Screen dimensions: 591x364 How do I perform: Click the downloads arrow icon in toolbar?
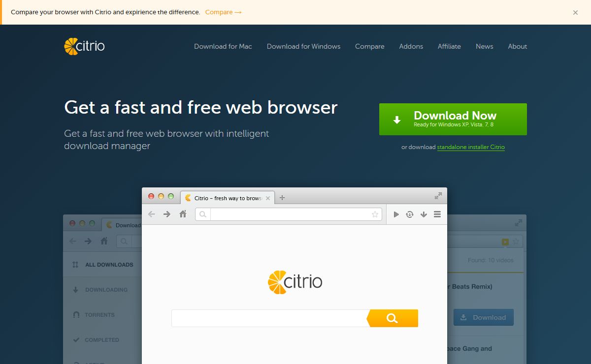point(424,214)
